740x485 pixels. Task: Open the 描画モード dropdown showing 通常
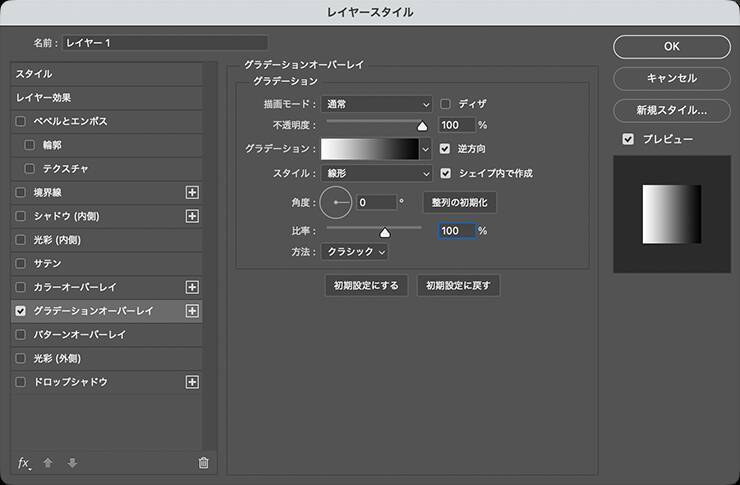click(x=376, y=104)
